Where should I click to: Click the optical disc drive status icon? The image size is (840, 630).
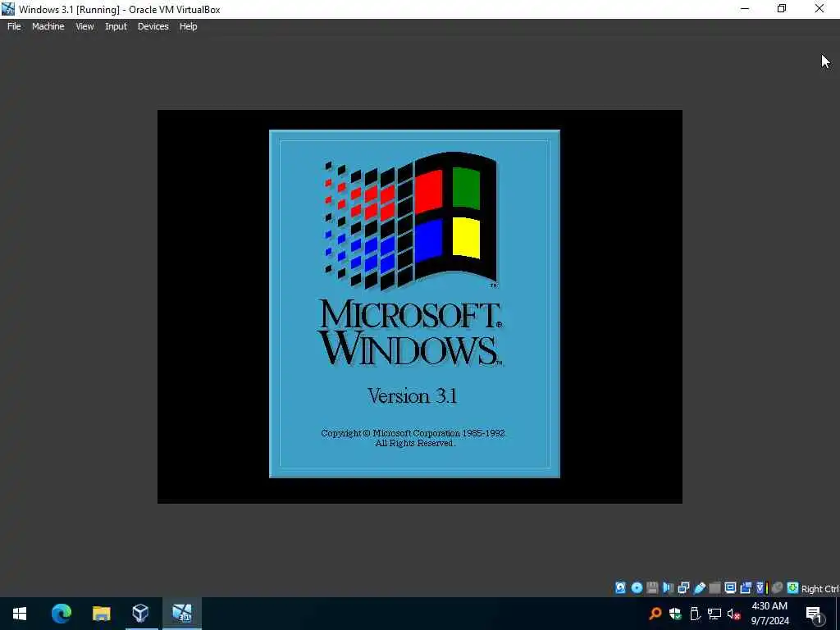pyautogui.click(x=637, y=587)
